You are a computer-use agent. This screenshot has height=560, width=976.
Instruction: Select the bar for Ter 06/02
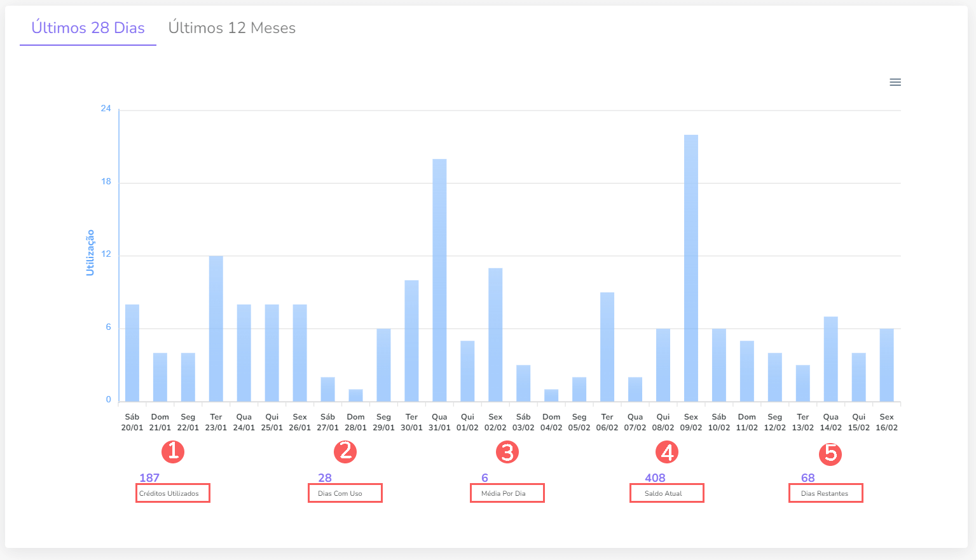tap(607, 347)
